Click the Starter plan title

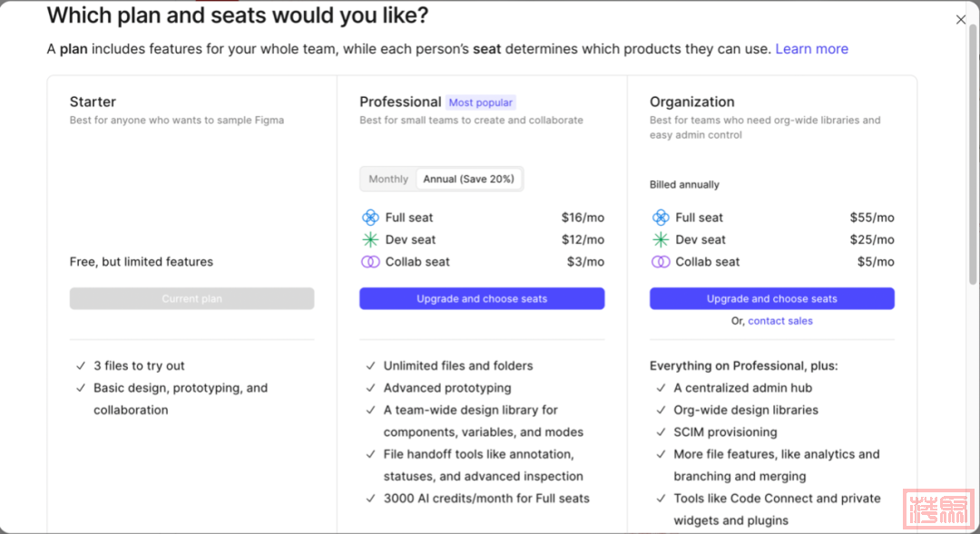pos(93,102)
